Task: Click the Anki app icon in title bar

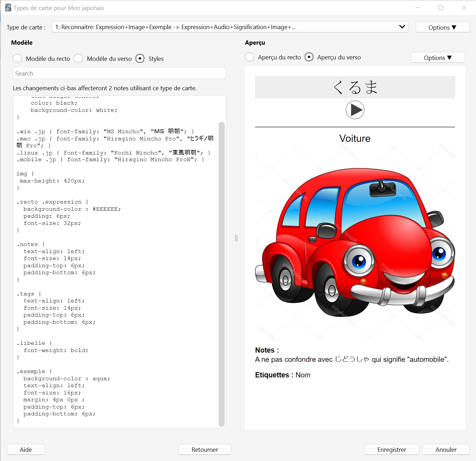Action: click(x=8, y=8)
